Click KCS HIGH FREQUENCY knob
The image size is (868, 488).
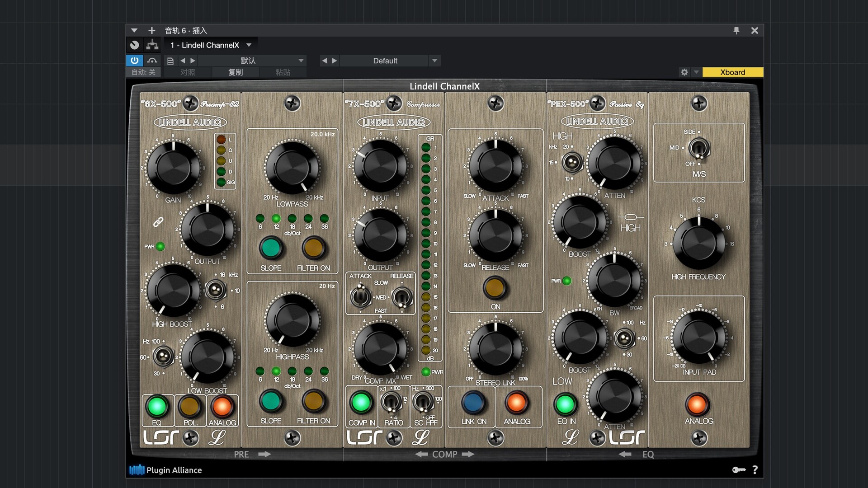click(699, 243)
